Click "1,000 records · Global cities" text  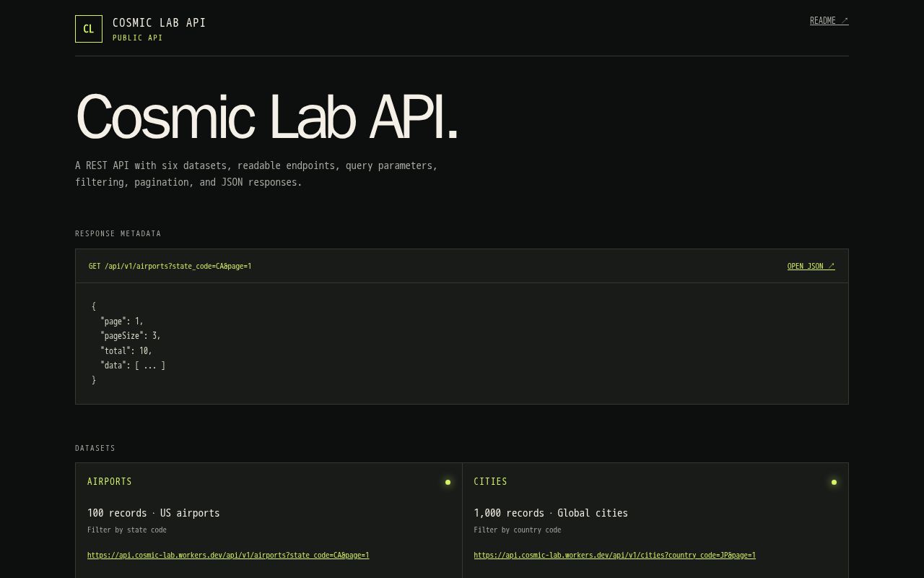pyautogui.click(x=551, y=513)
